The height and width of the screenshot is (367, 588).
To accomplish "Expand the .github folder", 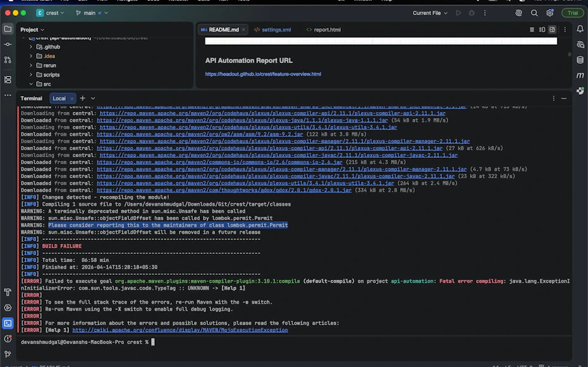I will tap(31, 47).
